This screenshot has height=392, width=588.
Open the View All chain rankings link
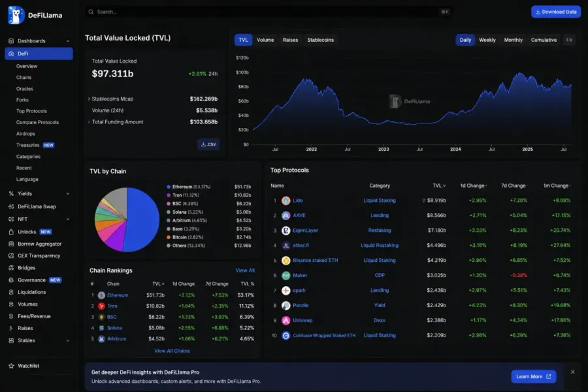click(x=245, y=270)
